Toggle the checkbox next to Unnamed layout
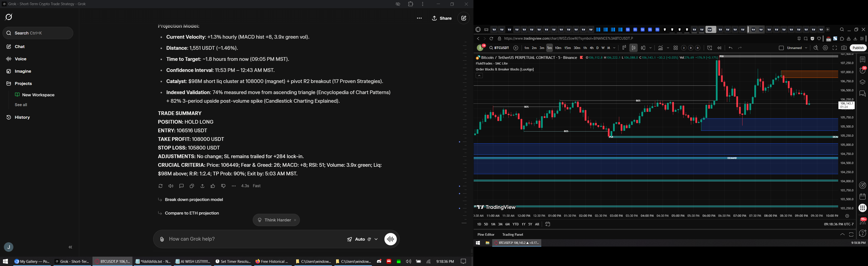Screen dimensions: 868x266 tap(781, 48)
